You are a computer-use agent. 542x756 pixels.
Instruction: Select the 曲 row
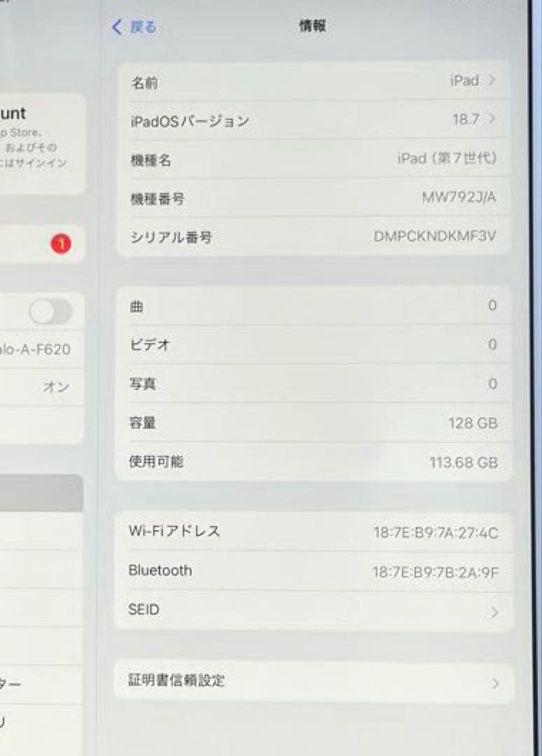pyautogui.click(x=314, y=306)
